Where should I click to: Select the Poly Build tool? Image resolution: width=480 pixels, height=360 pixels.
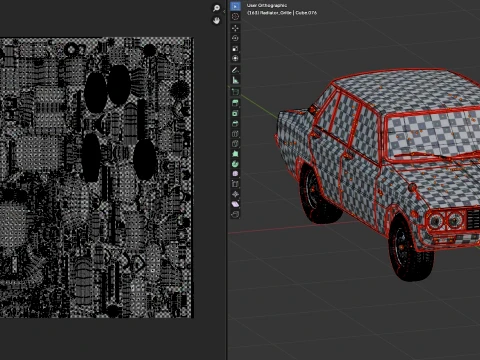tap(235, 154)
